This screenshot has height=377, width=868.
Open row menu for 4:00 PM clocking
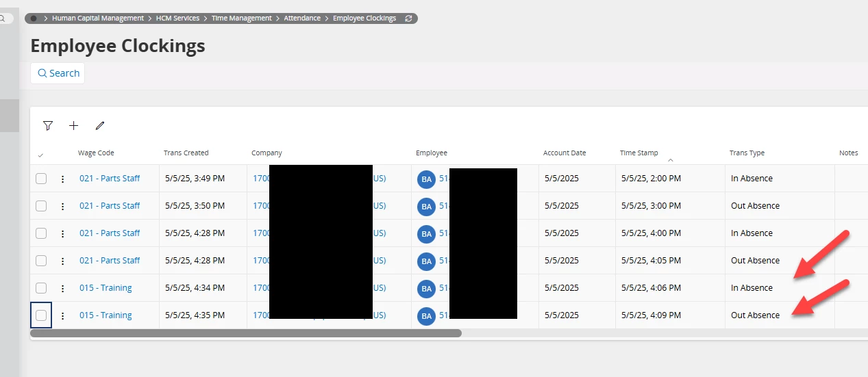click(62, 233)
